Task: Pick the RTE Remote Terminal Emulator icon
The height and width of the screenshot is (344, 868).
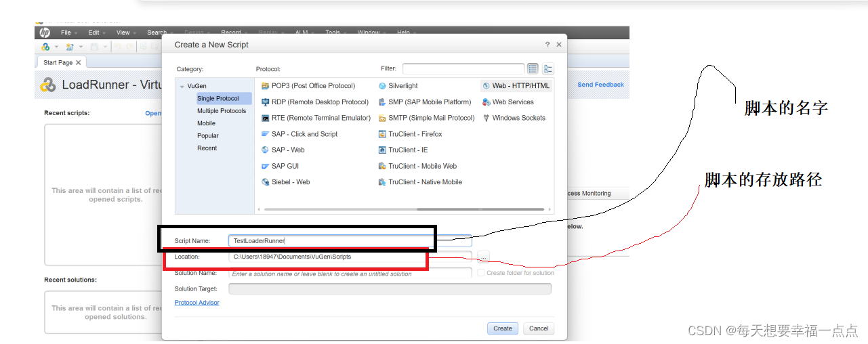Action: [x=266, y=118]
